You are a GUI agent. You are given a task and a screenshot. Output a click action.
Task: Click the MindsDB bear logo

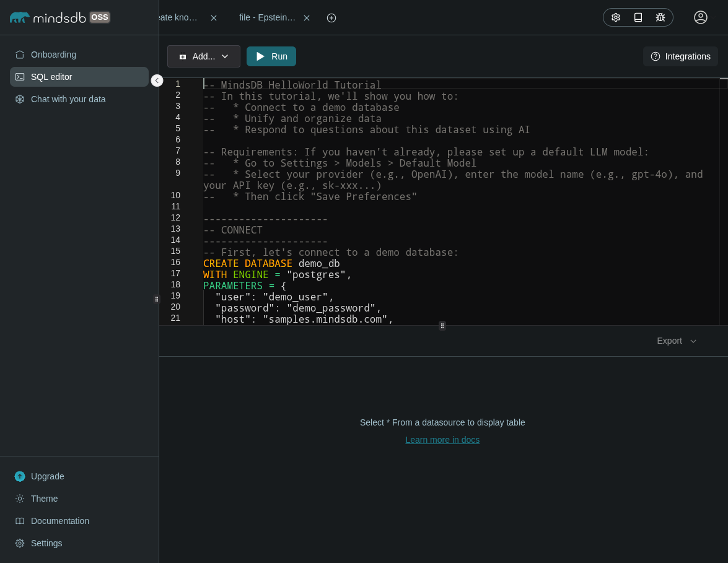[19, 17]
